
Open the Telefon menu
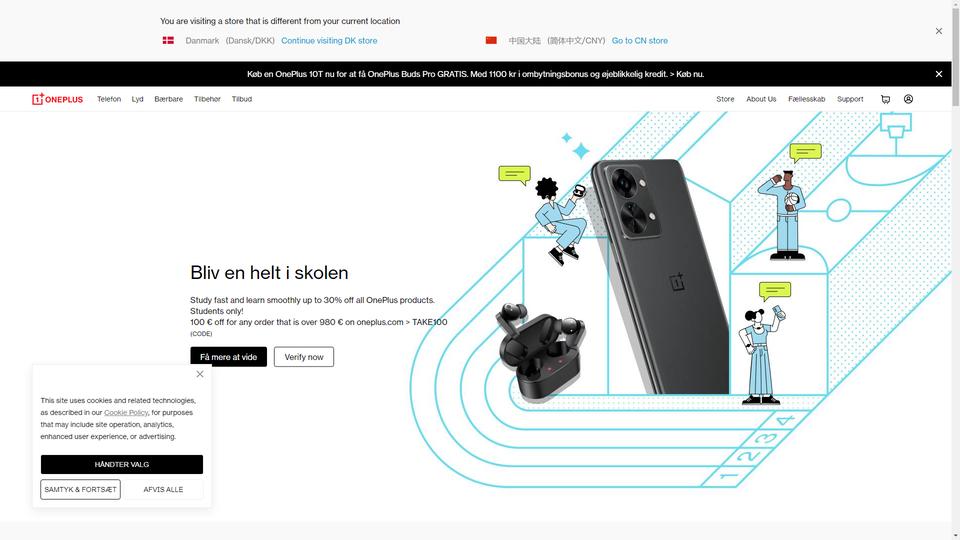tap(109, 99)
